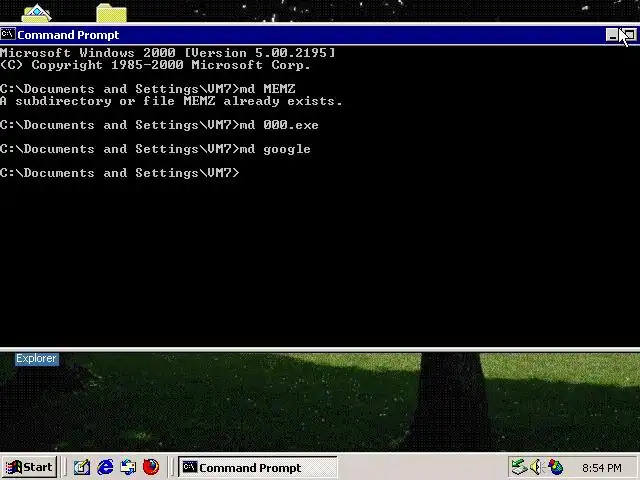The image size is (640, 480).
Task: Launch Firefox from quick launch bar
Action: [x=151, y=467]
